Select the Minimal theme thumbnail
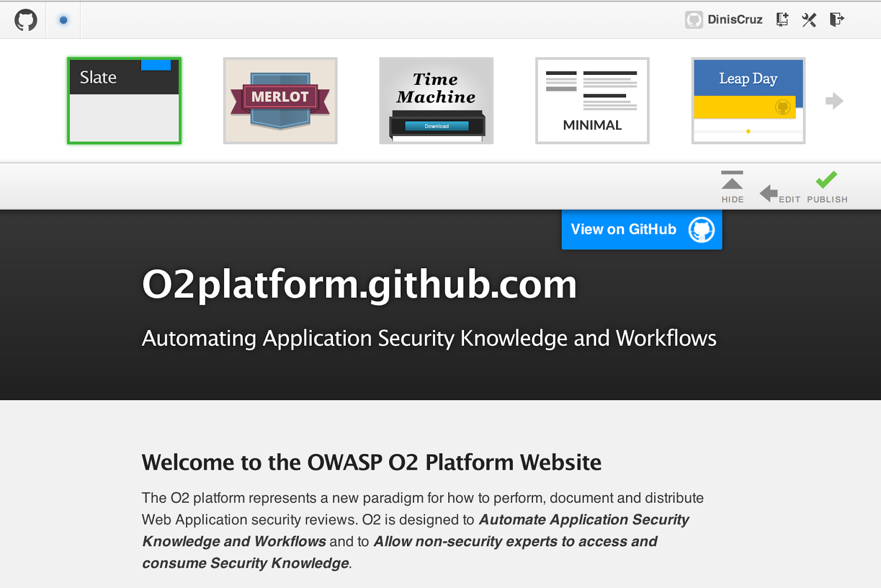 592,101
